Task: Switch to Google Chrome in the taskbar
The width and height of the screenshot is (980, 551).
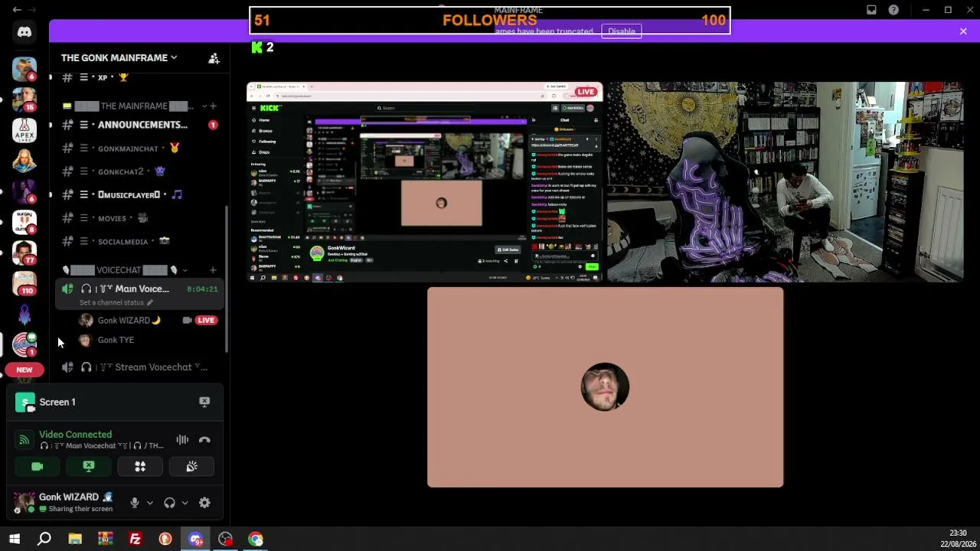Action: point(256,540)
